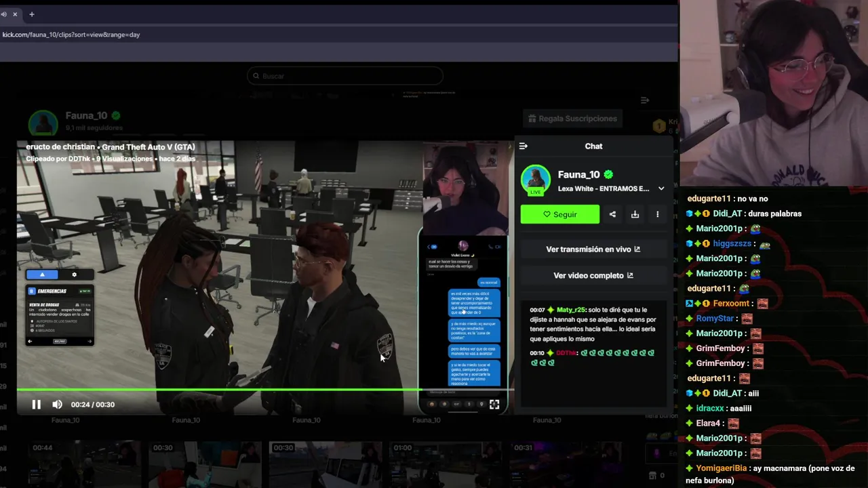Click higgszszs username in stream chat
The width and height of the screenshot is (868, 488).
point(732,244)
